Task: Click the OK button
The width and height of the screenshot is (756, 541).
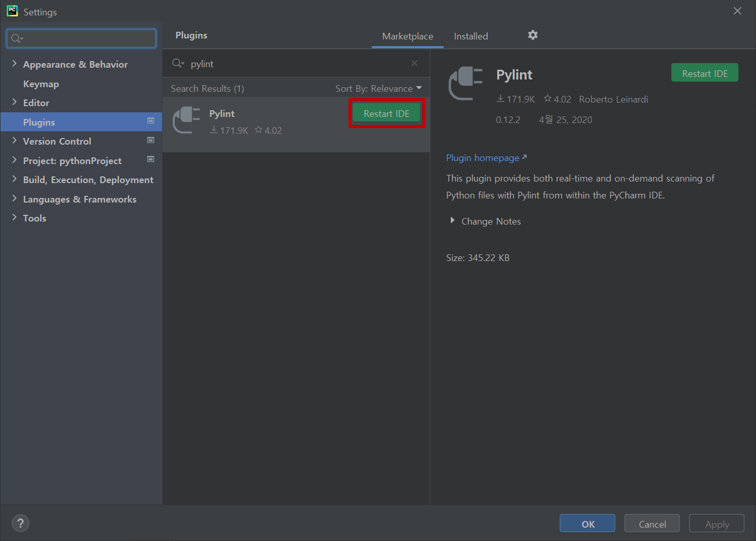Action: pyautogui.click(x=587, y=524)
